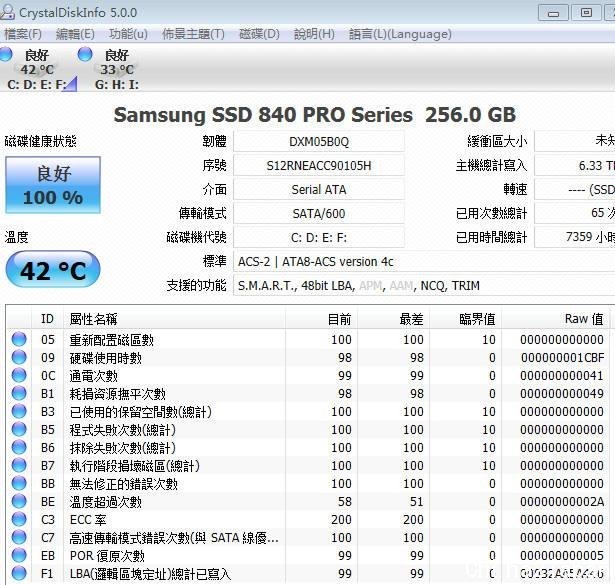Click the rotation rate field showing ---- (SSD

[575, 190]
